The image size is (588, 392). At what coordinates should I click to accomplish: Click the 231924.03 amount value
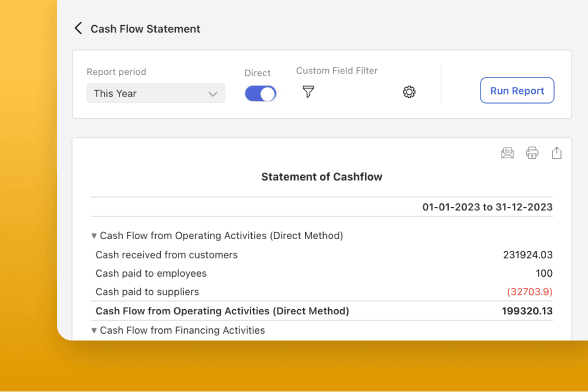click(528, 255)
